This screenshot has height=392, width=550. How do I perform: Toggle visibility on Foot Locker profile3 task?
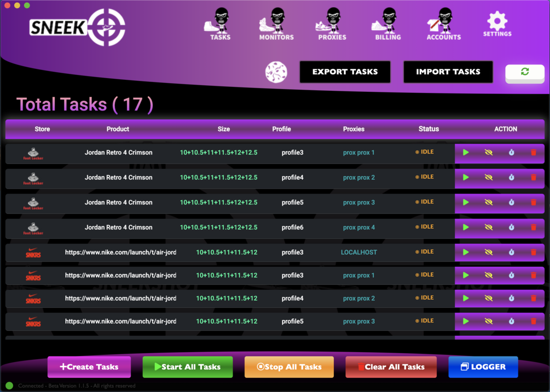pyautogui.click(x=488, y=153)
